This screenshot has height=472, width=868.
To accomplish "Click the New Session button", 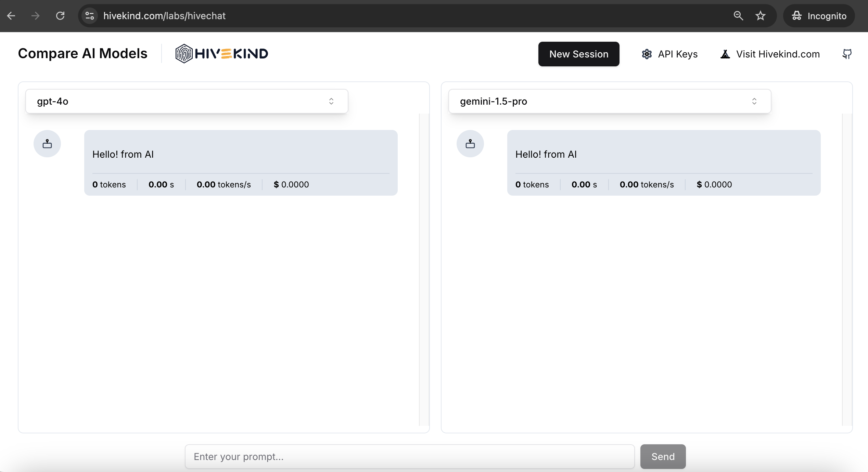I will 579,53.
